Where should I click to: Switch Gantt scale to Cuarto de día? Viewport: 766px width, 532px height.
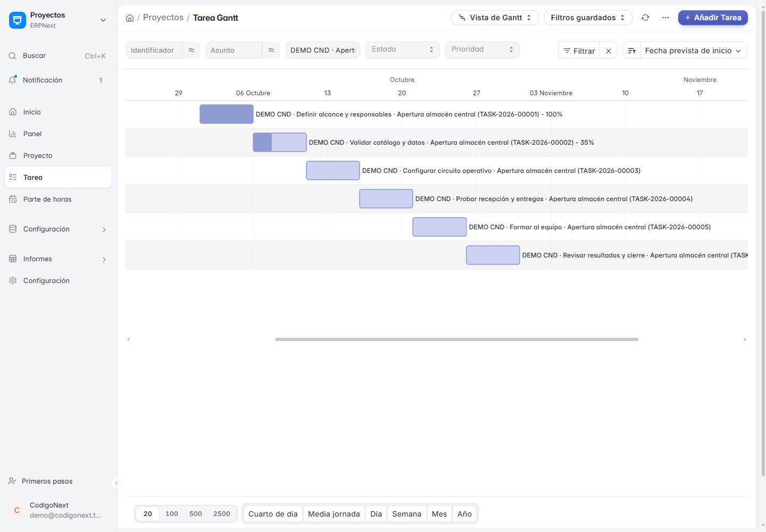point(273,514)
